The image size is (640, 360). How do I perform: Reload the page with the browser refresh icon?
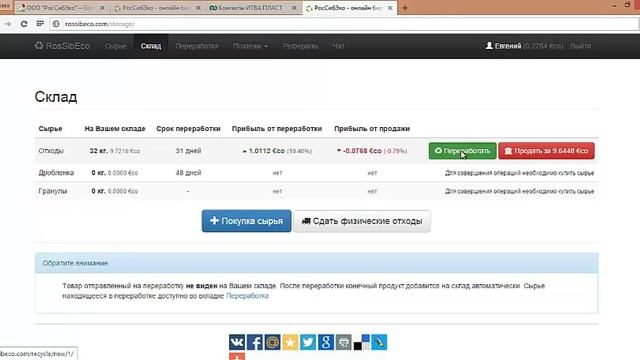click(x=24, y=24)
